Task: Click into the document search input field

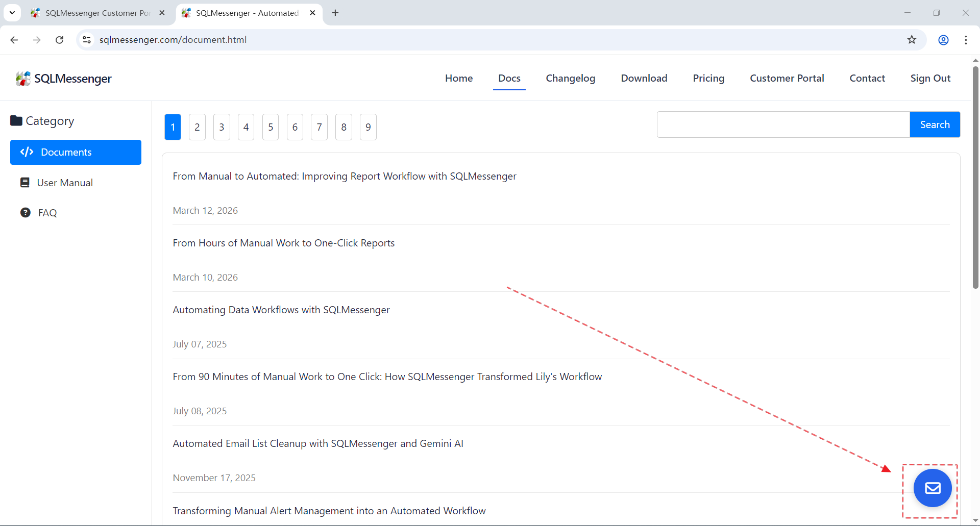Action: [783, 124]
